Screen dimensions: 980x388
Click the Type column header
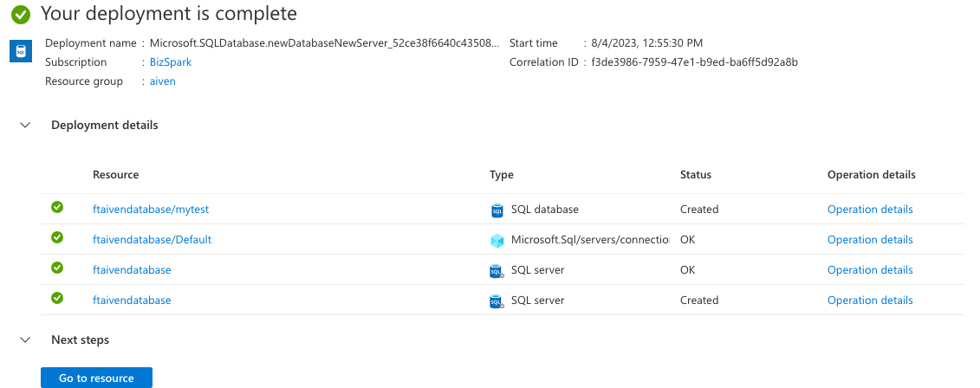501,174
